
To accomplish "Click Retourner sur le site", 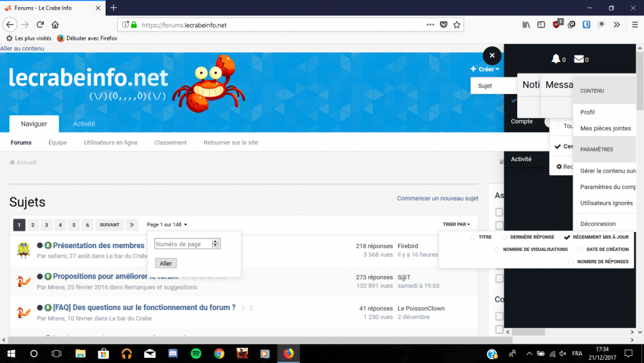I will pyautogui.click(x=231, y=142).
